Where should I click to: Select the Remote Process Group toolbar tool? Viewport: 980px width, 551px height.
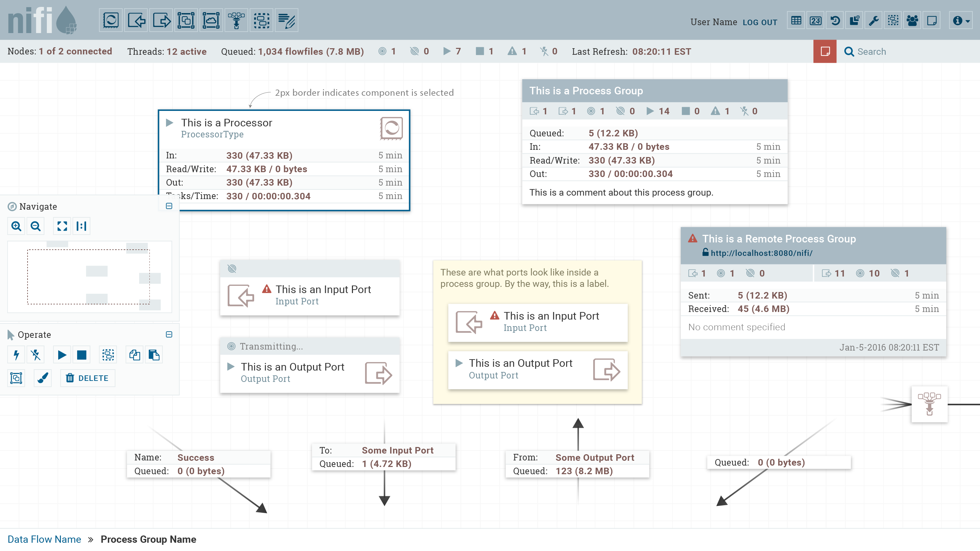(211, 20)
